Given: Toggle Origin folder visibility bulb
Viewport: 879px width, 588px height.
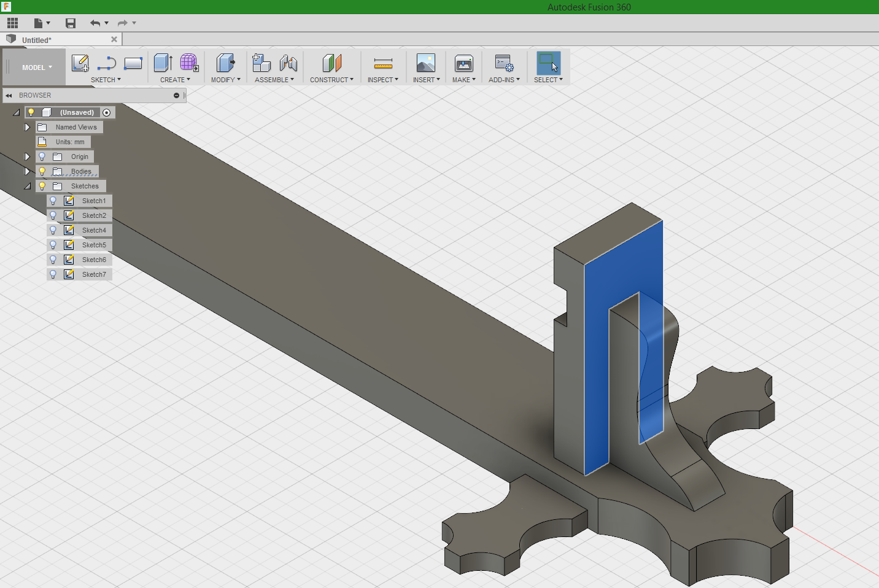Looking at the screenshot, I should click(42, 157).
